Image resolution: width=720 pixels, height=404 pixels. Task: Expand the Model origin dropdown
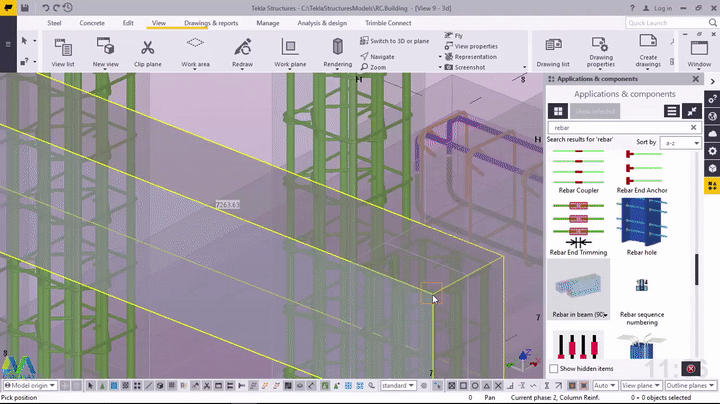coord(32,386)
